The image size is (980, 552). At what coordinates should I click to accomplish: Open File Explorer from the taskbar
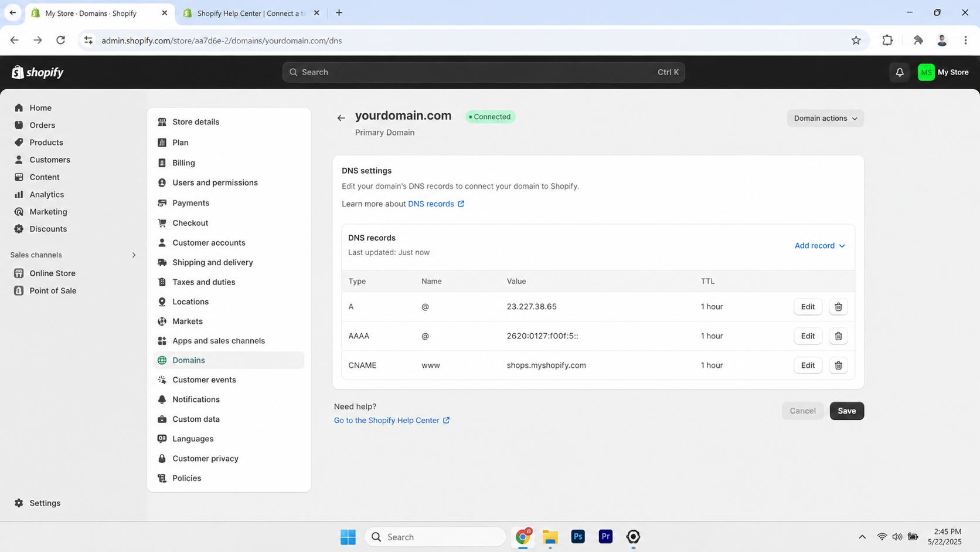[x=550, y=537]
